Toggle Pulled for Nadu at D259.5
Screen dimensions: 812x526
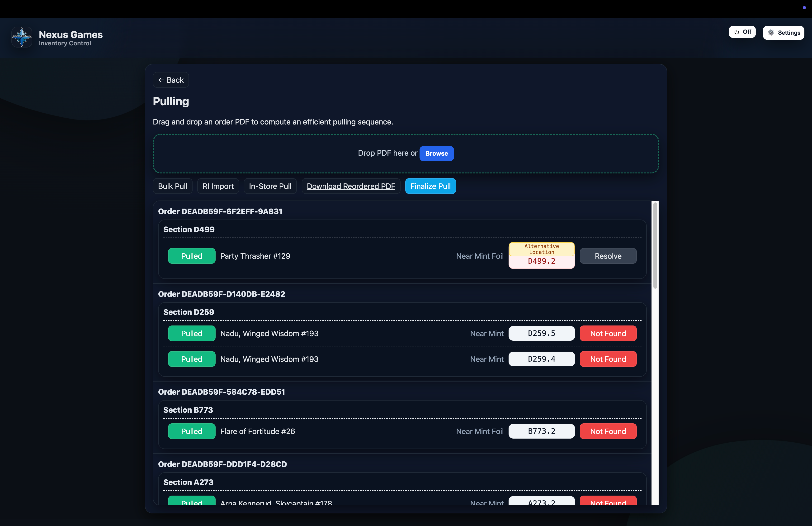click(191, 334)
